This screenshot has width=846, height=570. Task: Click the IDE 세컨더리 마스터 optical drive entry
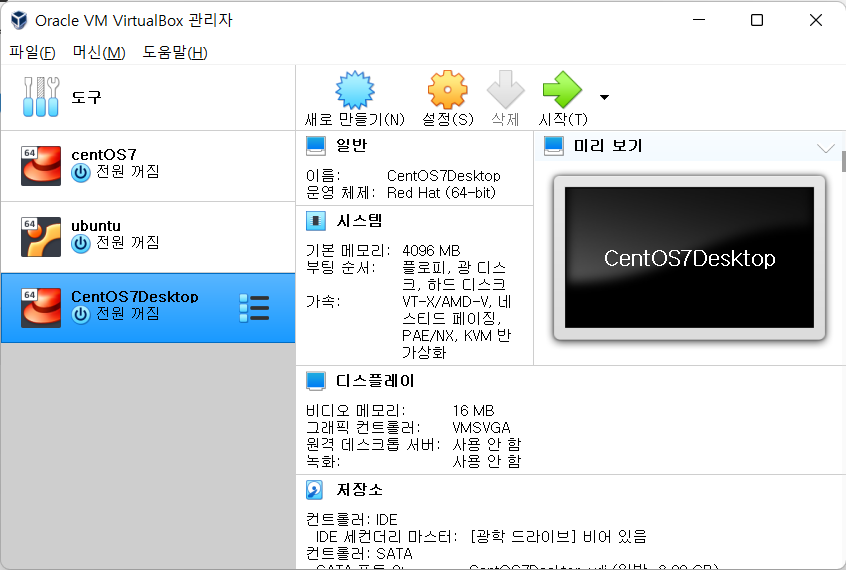[x=481, y=537]
